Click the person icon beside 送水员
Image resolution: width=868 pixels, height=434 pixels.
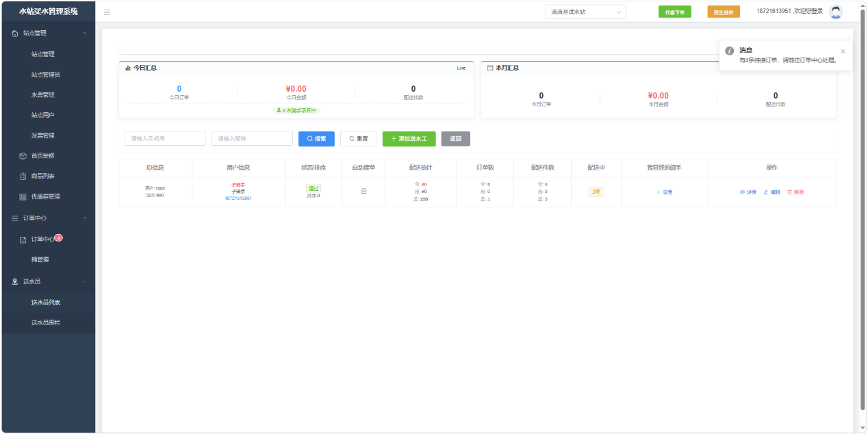(15, 281)
